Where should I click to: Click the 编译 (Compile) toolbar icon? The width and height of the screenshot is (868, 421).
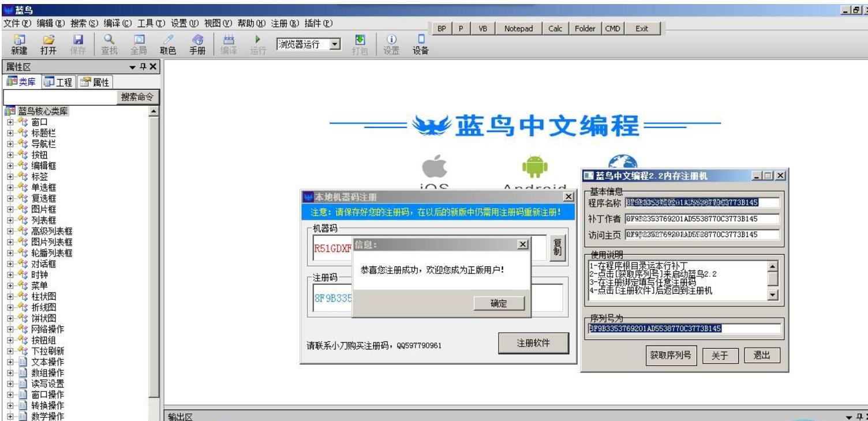point(229,39)
